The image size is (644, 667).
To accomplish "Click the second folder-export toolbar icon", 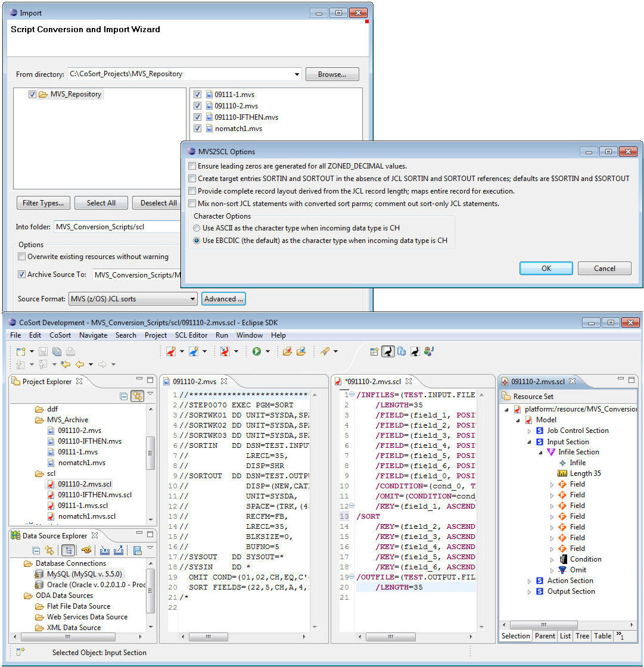I will (301, 351).
